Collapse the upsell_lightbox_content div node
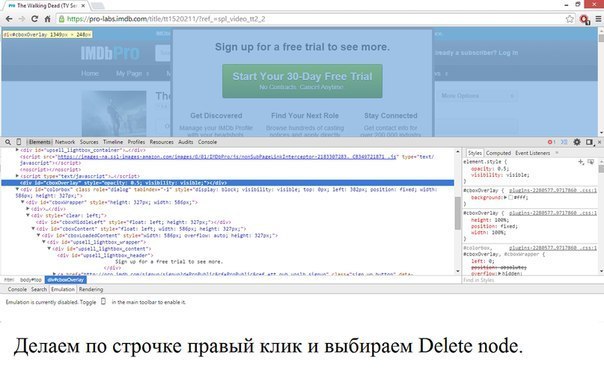604x385 pixels. coord(49,249)
